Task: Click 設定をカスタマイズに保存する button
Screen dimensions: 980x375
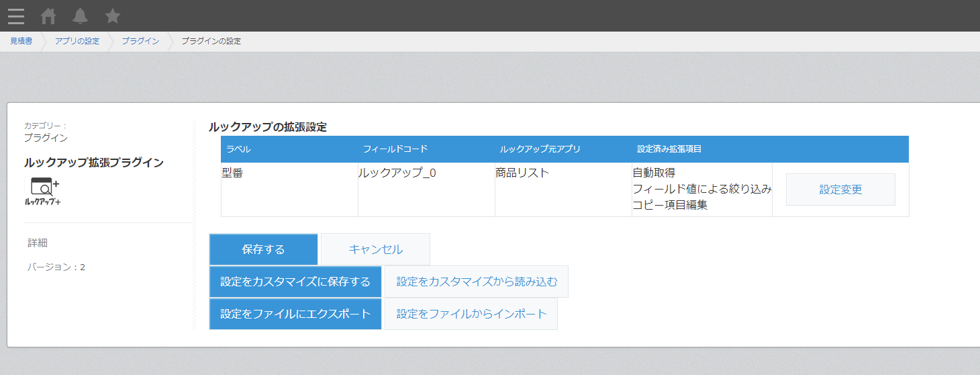Action: pyautogui.click(x=295, y=282)
